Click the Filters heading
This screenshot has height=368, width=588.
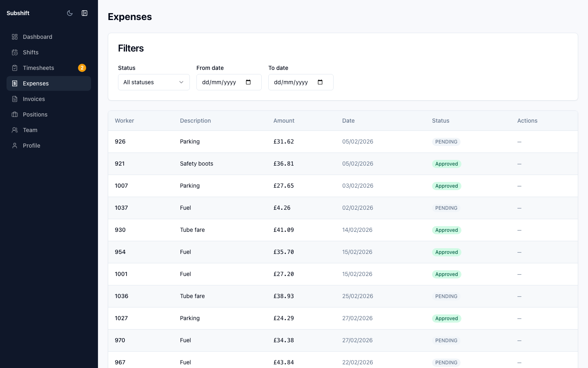pyautogui.click(x=131, y=48)
